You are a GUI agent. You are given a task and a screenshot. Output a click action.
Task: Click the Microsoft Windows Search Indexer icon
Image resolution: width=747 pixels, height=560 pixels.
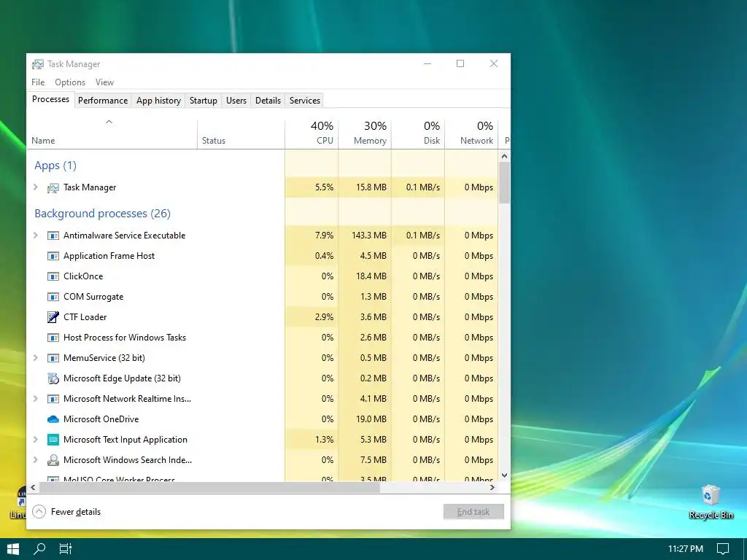53,461
